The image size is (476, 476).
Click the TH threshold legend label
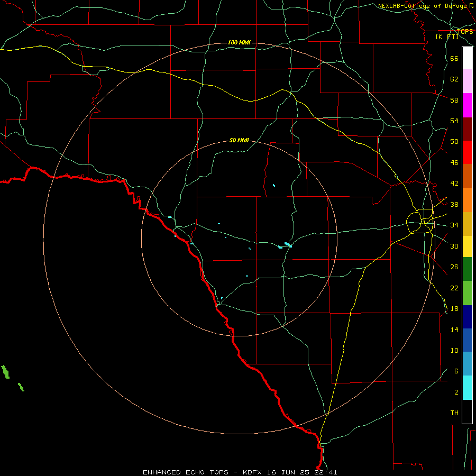[x=454, y=413]
